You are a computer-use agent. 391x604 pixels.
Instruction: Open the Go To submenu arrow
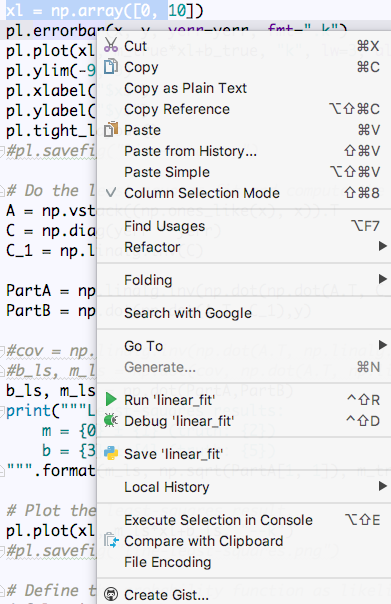tap(383, 345)
